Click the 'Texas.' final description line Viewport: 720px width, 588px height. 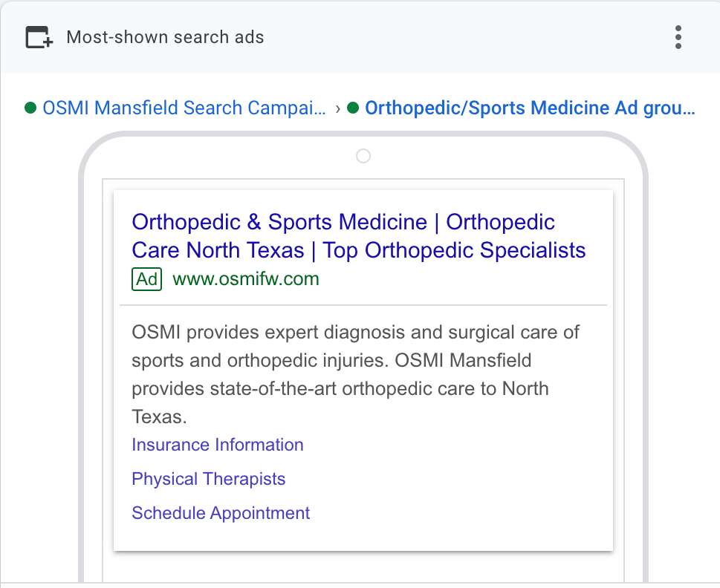(159, 417)
